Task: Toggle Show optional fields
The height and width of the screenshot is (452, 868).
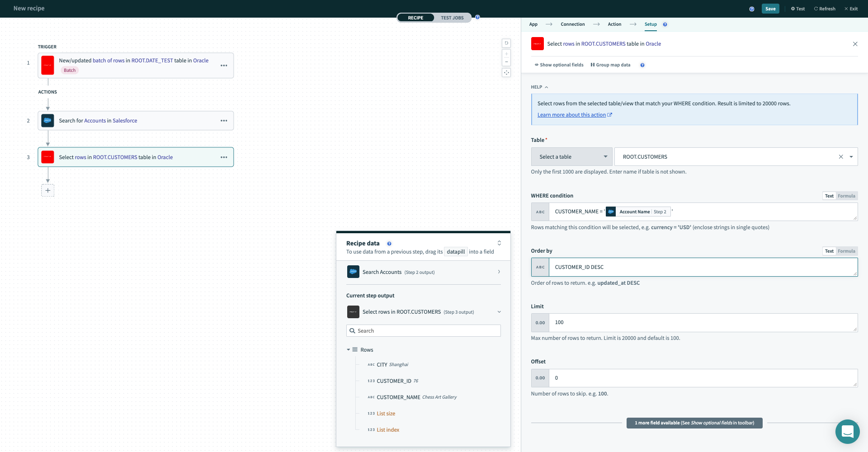Action: [559, 65]
